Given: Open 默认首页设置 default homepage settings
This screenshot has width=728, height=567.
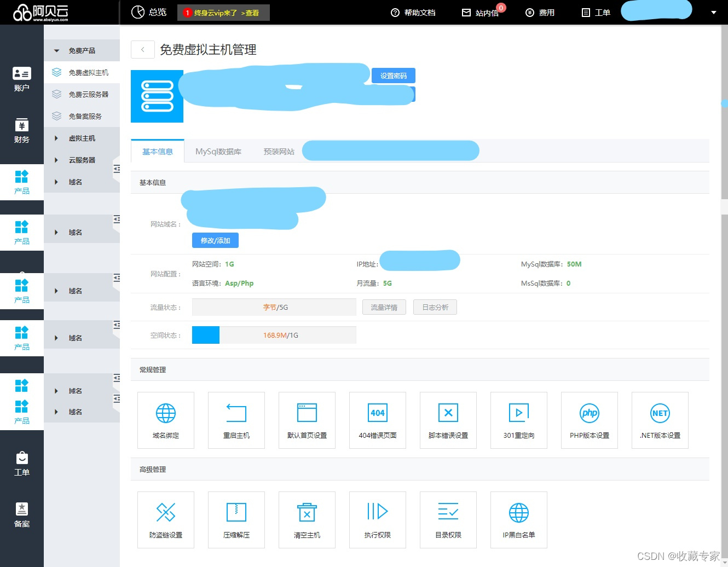Looking at the screenshot, I should tap(307, 420).
